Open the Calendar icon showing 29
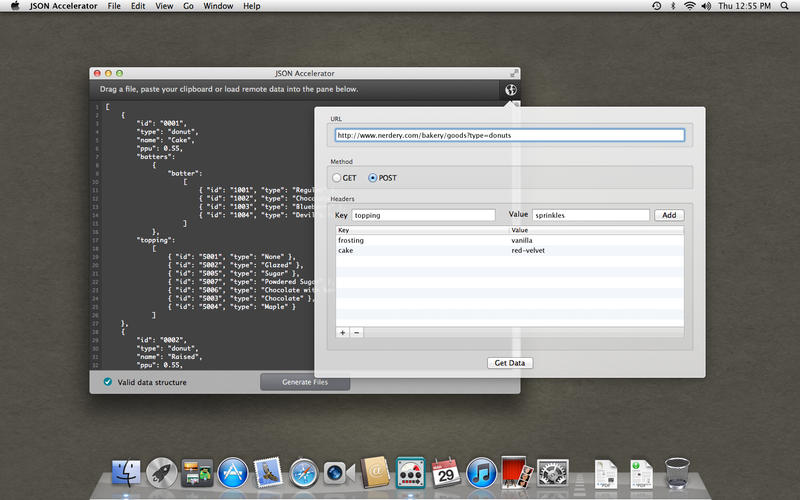Screen dimensions: 800x500 click(x=445, y=472)
